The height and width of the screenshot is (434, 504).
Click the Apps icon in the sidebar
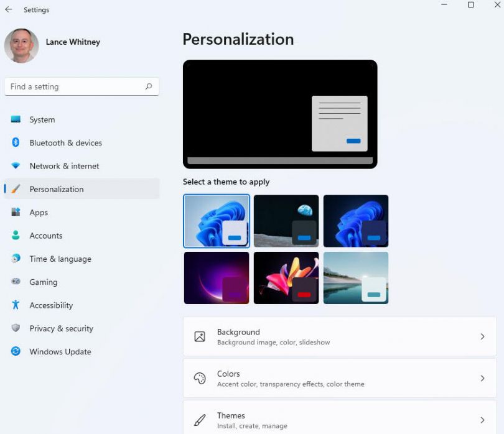(15, 212)
